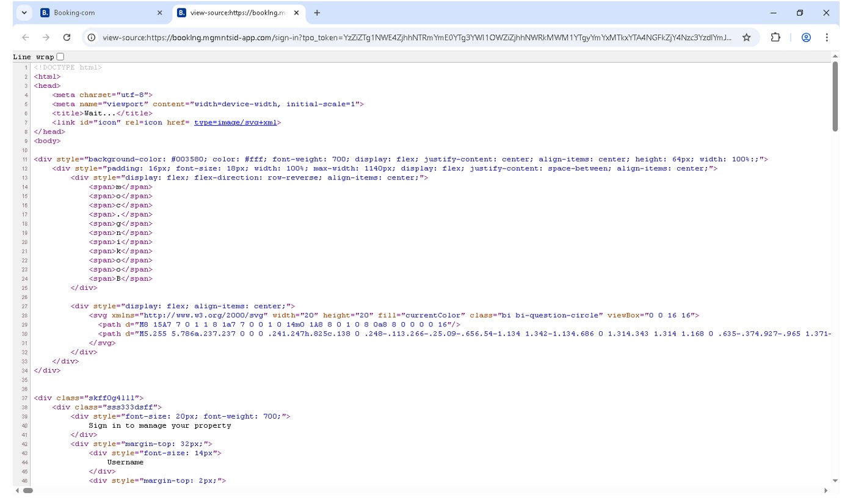Open the Extensions puzzle icon
Viewport: 864px width, 504px height.
pos(775,37)
